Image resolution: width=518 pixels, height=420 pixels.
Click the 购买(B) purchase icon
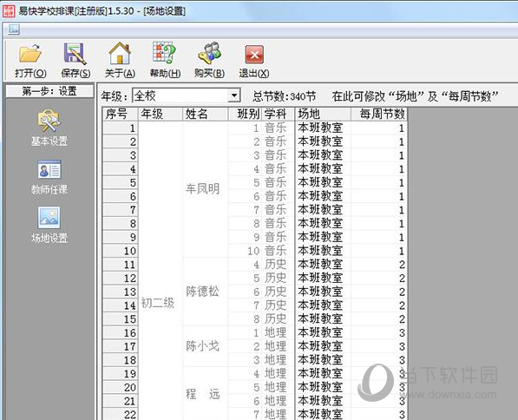209,60
